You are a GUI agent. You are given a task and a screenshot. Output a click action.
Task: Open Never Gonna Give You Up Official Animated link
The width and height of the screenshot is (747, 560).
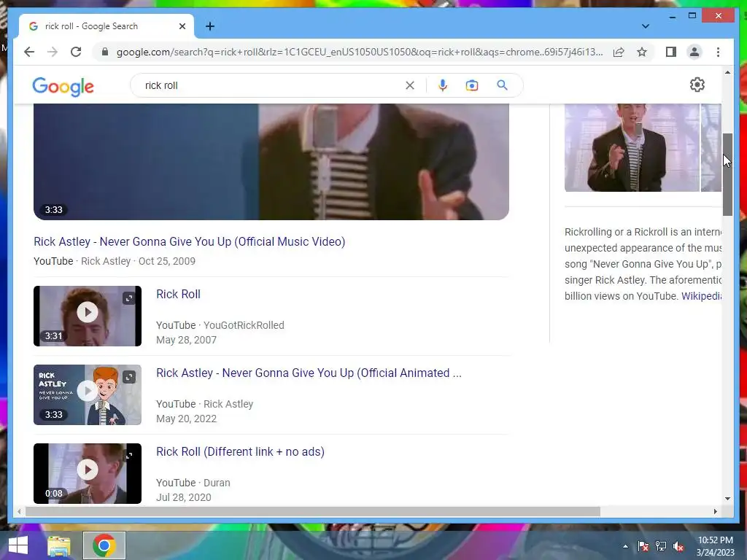point(309,373)
